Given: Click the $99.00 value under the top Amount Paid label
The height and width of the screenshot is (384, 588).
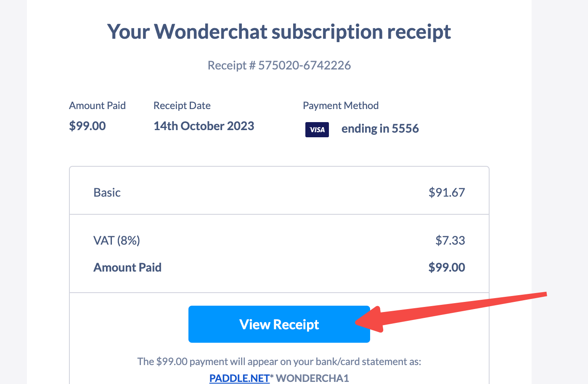Looking at the screenshot, I should (x=87, y=126).
